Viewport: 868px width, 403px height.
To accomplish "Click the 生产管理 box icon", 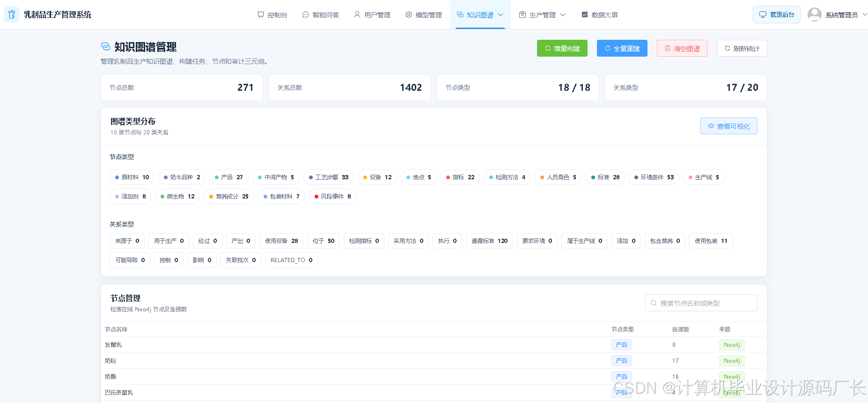I will point(522,15).
